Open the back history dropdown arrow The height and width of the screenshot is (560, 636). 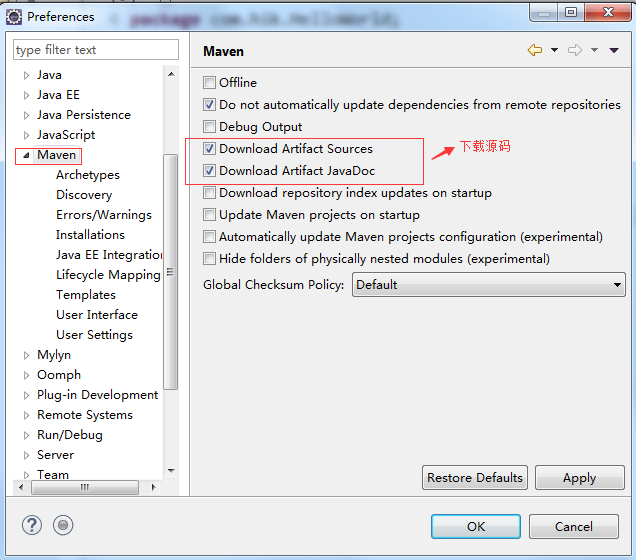tap(554, 50)
